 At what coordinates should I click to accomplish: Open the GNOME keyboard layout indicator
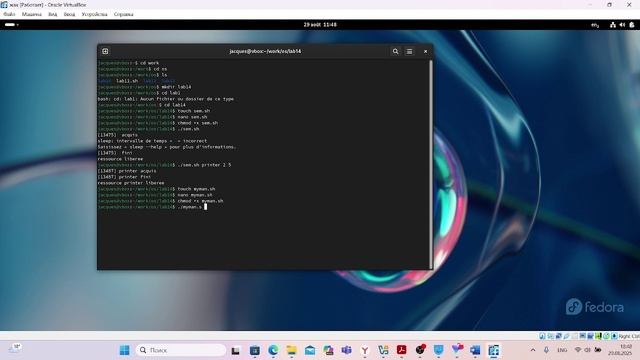[595, 25]
